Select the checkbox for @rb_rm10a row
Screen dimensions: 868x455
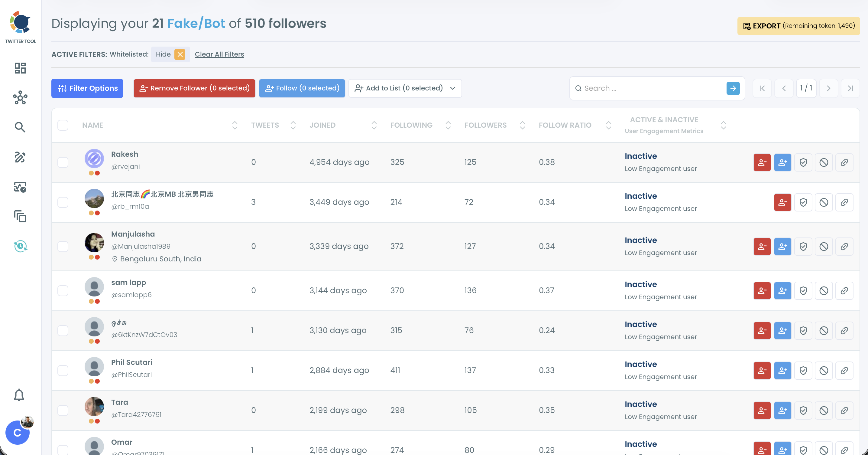63,202
